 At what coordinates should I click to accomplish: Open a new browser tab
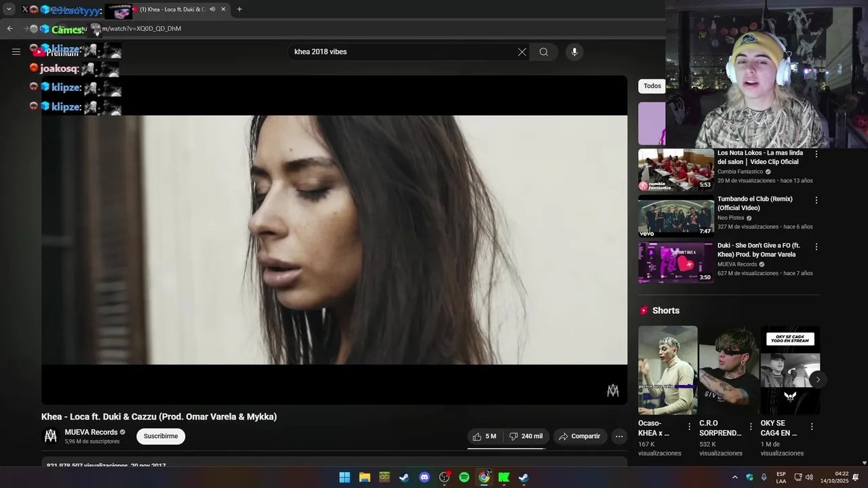239,9
